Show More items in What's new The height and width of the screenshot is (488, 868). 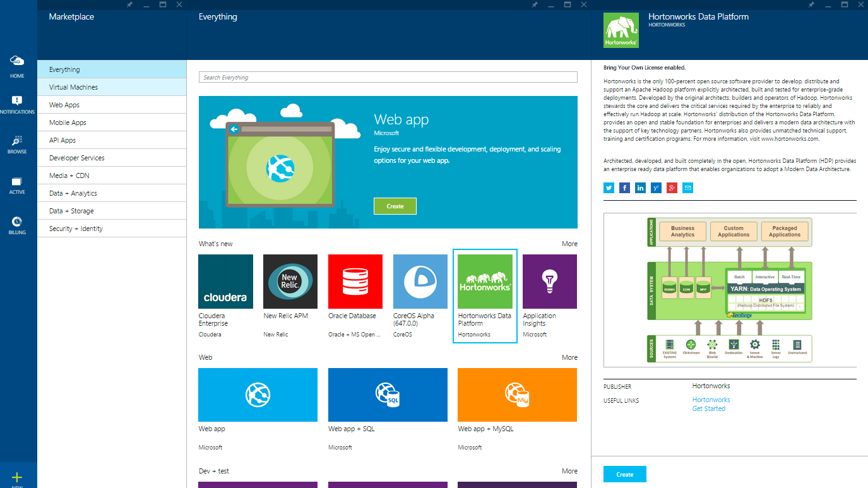tap(569, 244)
